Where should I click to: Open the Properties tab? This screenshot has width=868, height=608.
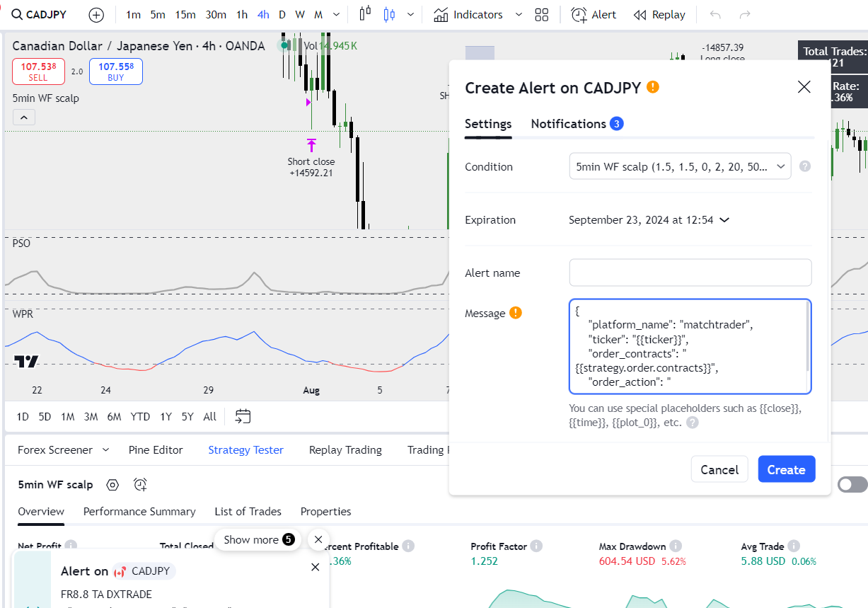[x=325, y=511]
